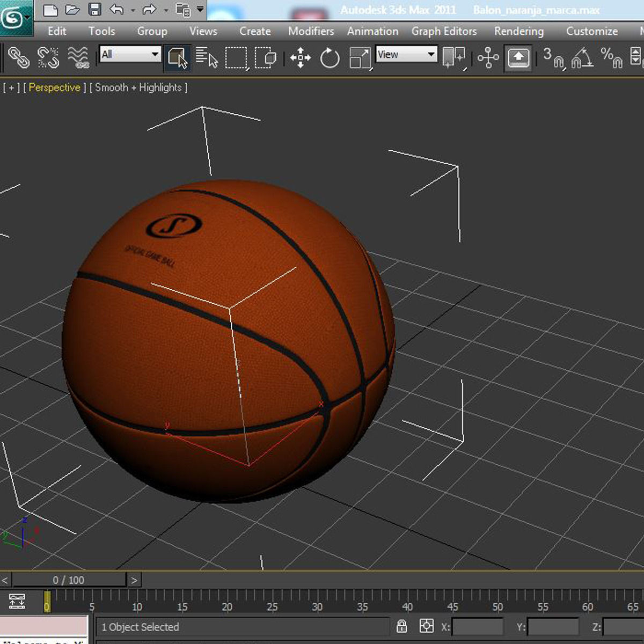644x644 pixels.
Task: Activate the Select and Uniform Scale tool
Action: click(360, 57)
